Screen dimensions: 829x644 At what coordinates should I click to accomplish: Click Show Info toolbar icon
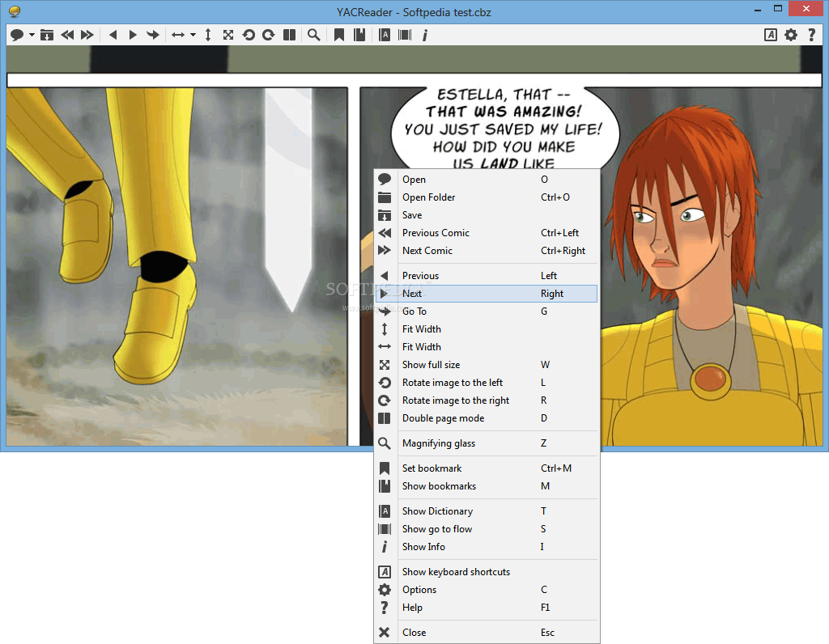[x=424, y=35]
